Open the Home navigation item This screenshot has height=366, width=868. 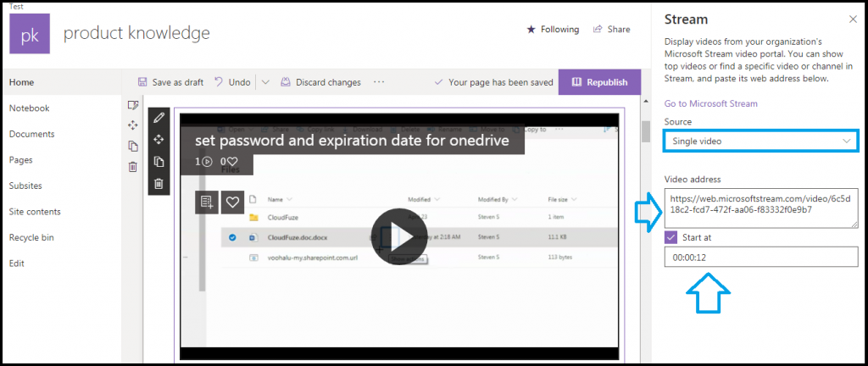[21, 82]
